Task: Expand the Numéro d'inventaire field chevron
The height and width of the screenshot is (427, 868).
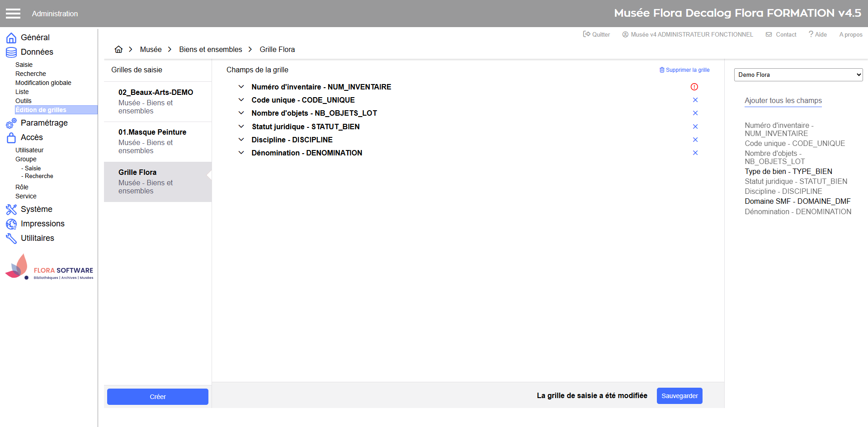Action: tap(241, 87)
